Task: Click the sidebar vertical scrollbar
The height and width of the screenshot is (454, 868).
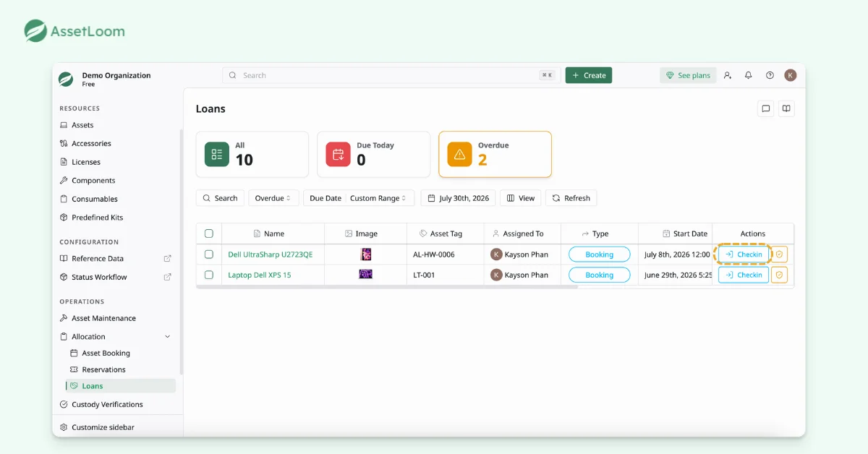Action: tap(181, 252)
